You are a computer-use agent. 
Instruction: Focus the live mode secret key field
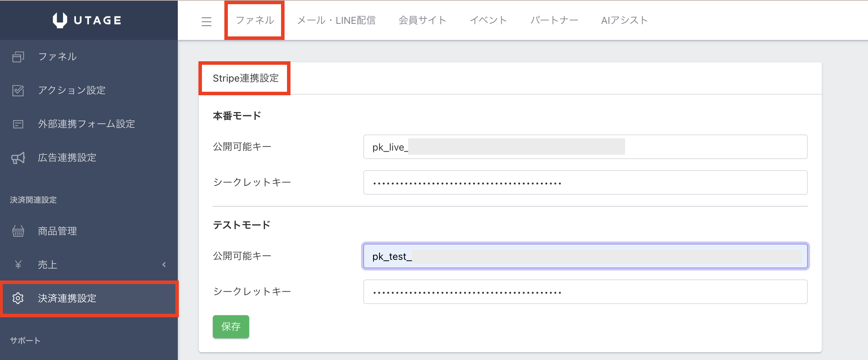point(585,183)
